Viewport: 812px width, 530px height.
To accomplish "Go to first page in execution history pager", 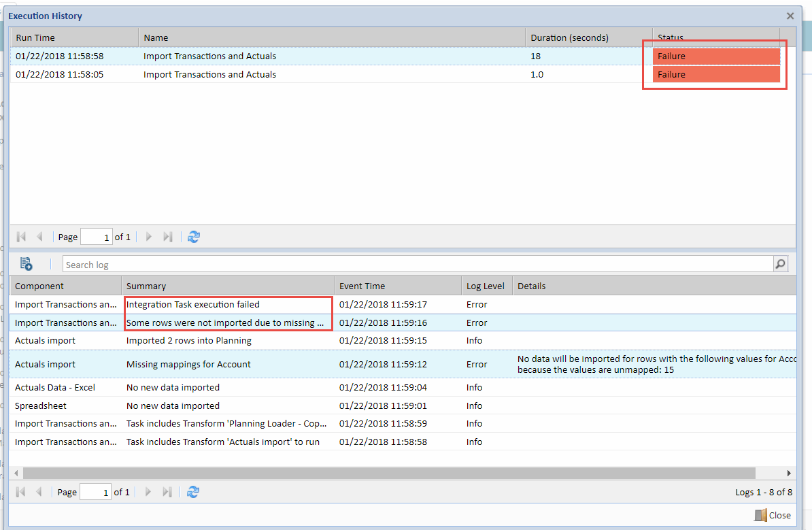I will tap(21, 237).
